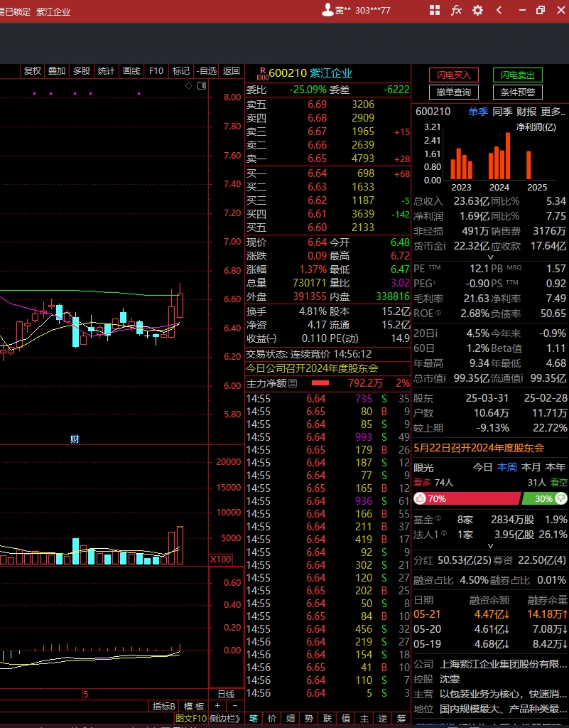This screenshot has height=728, width=569.
Task: Expand holder data chevron below 法人1
Action: 490,546
